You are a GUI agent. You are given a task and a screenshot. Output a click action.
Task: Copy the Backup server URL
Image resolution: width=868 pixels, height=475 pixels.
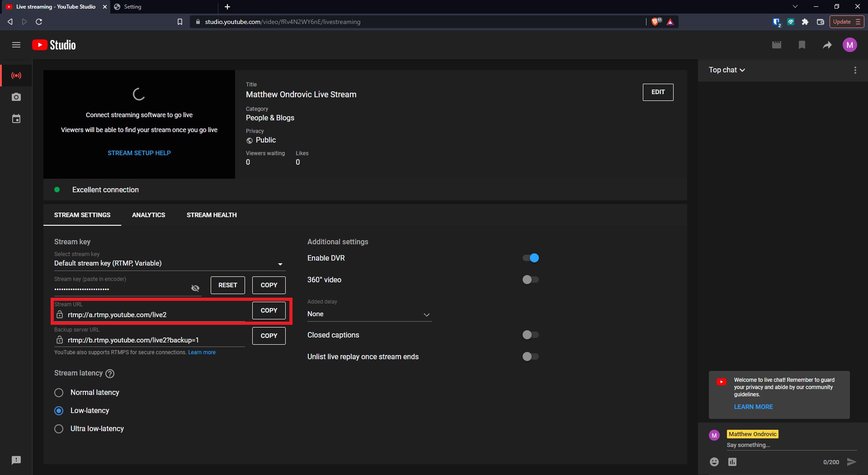269,336
